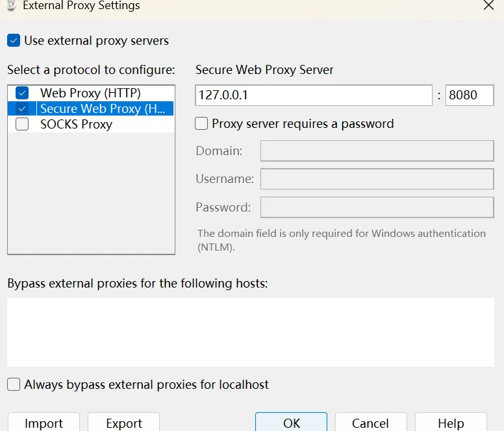Click the bypass hosts text area
Screen dimensions: 504x431
pos(250,332)
